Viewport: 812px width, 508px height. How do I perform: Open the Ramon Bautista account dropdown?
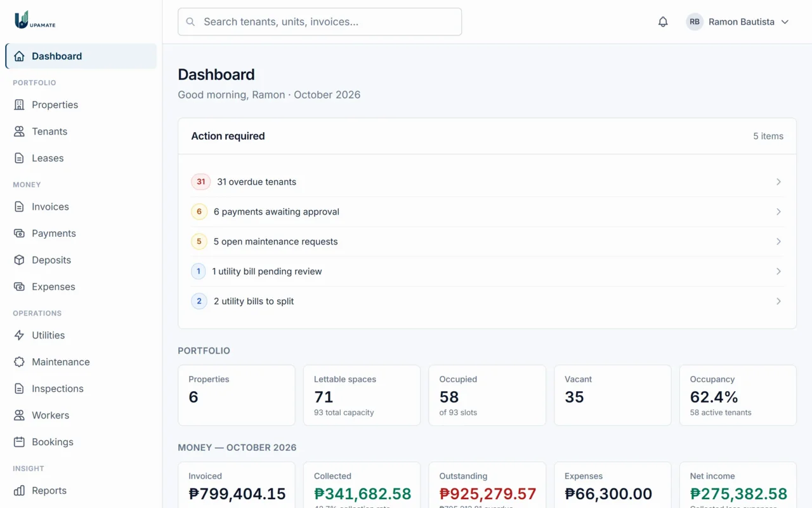pyautogui.click(x=738, y=22)
